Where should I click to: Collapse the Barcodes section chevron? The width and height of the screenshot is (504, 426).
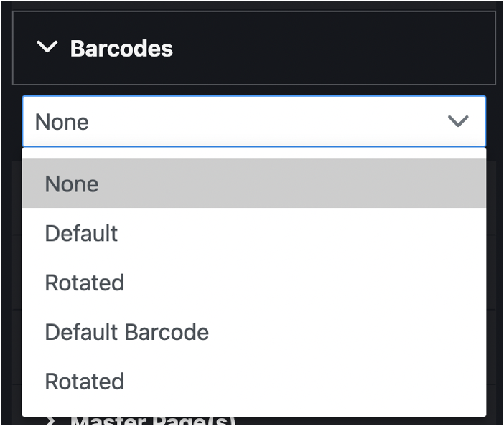[x=47, y=48]
